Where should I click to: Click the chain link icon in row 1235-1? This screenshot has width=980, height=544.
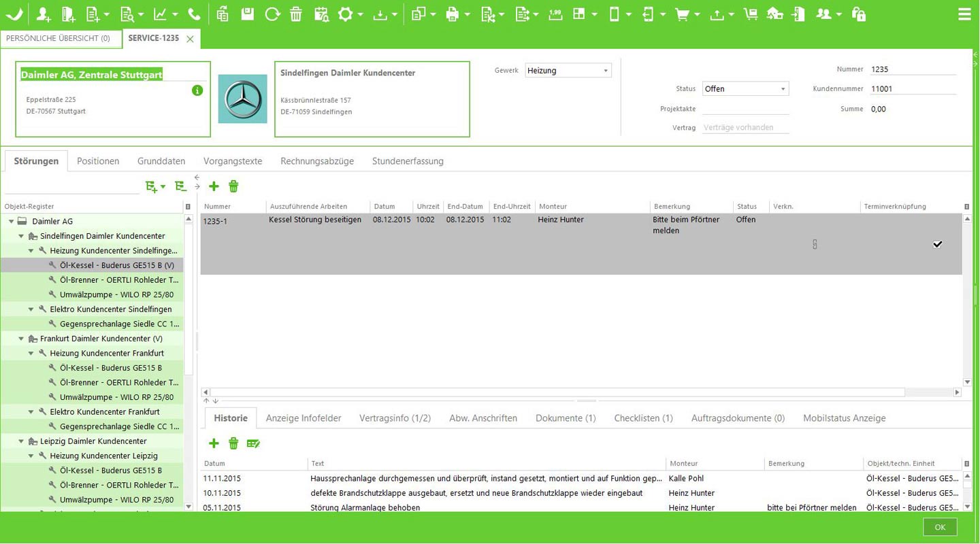(x=815, y=244)
